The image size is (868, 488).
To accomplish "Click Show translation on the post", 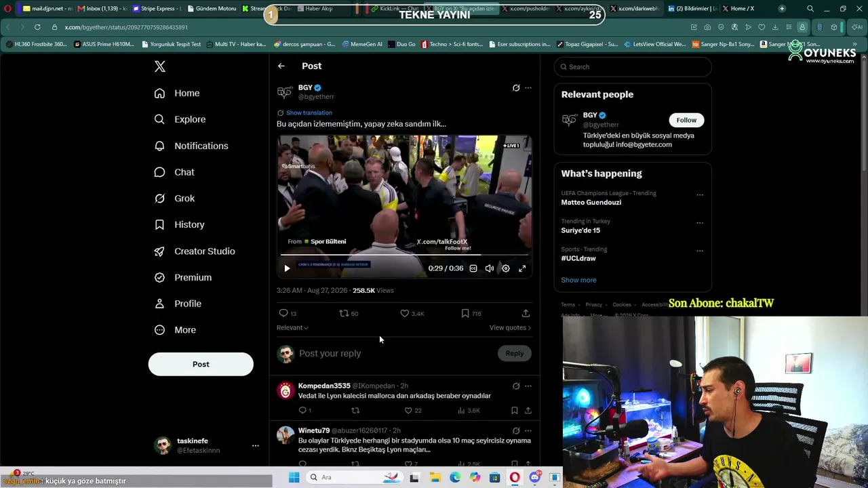I will pos(309,113).
